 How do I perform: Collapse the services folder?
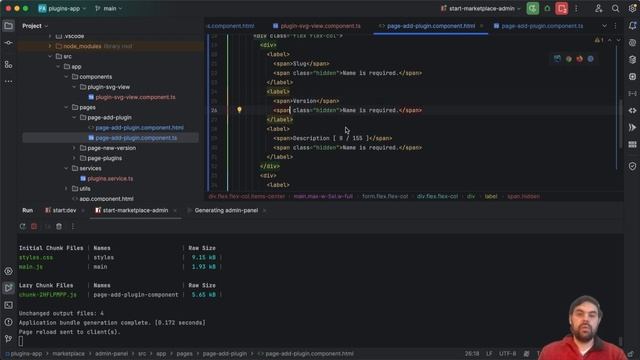pos(66,169)
